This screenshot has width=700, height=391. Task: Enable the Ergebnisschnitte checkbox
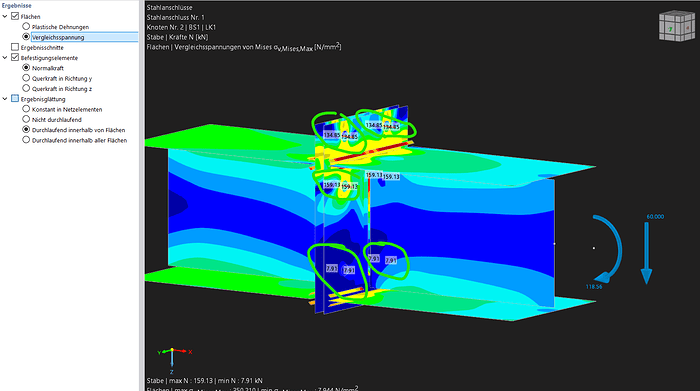[x=15, y=47]
